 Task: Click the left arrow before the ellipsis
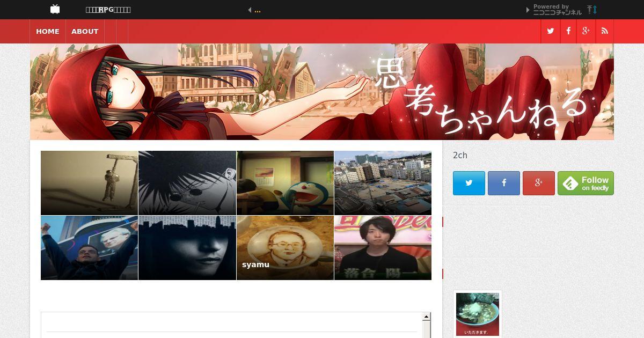(250, 10)
